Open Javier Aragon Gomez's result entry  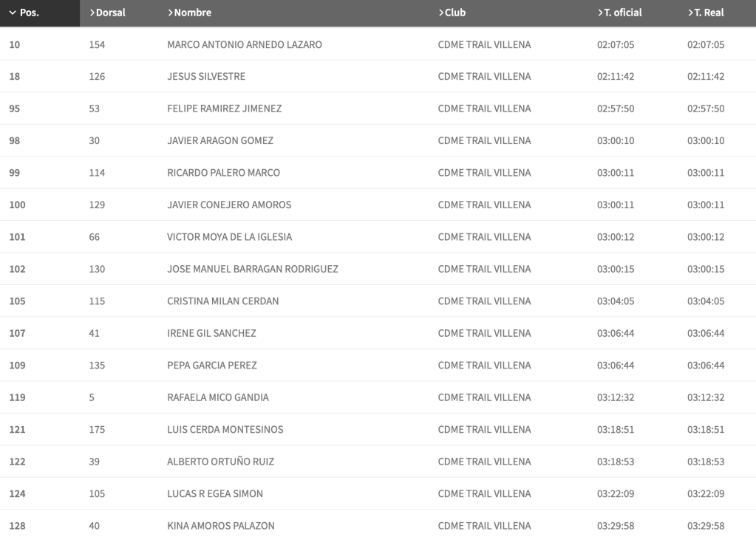point(219,141)
